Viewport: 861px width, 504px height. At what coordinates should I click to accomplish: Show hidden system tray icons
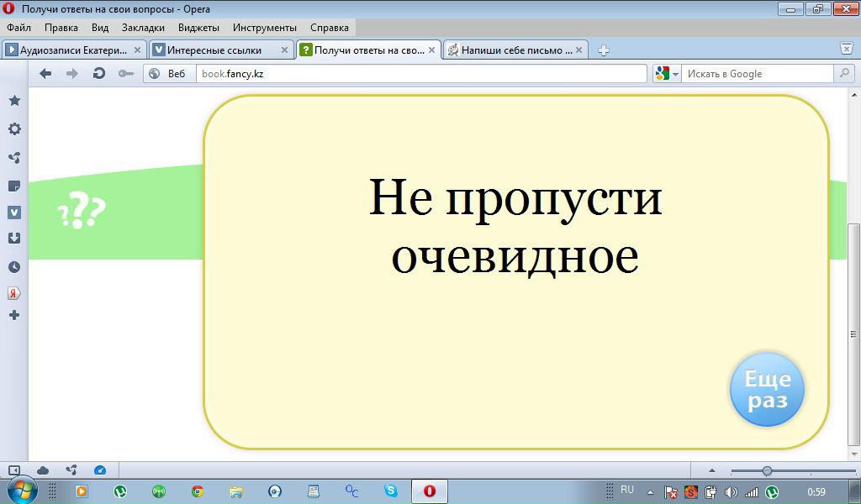[650, 492]
